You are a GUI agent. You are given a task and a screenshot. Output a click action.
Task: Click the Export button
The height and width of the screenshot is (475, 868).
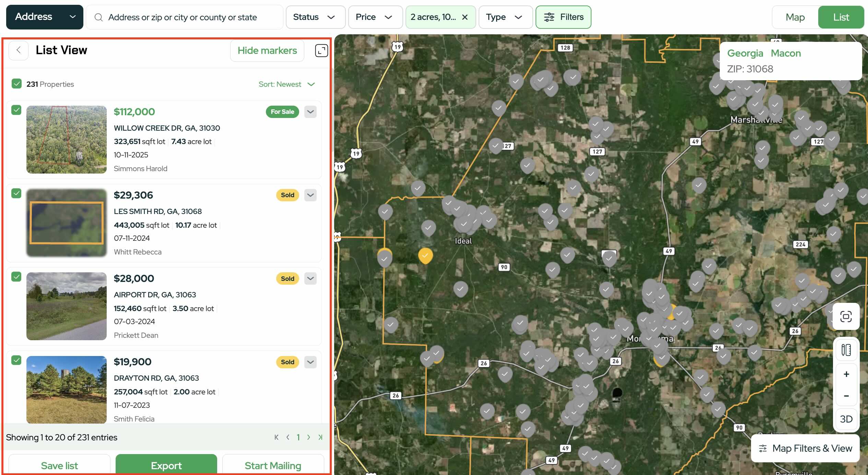coord(166,465)
